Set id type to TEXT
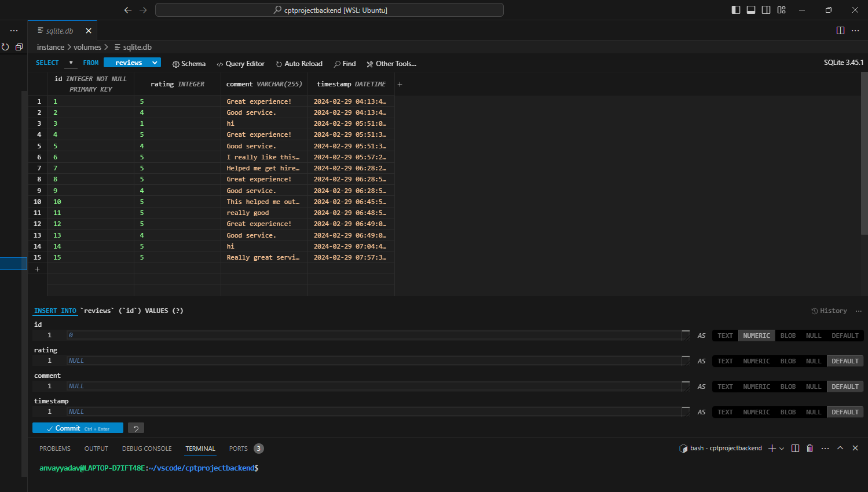Image resolution: width=868 pixels, height=492 pixels. (x=725, y=336)
